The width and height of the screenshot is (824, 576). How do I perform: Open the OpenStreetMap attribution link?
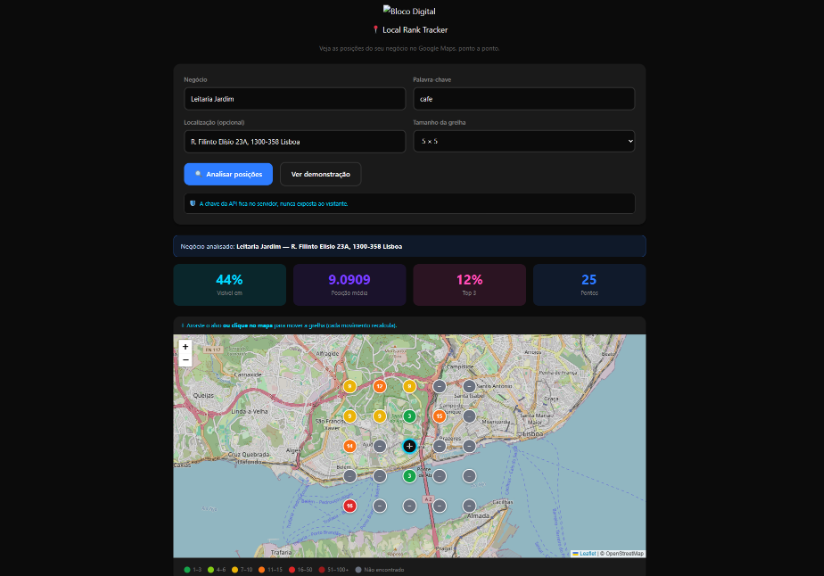(624, 553)
